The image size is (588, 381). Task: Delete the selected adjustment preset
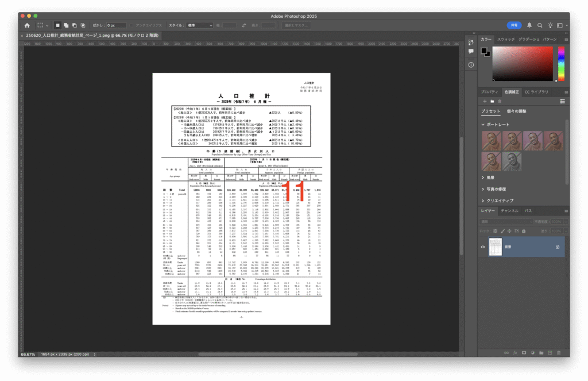500,101
